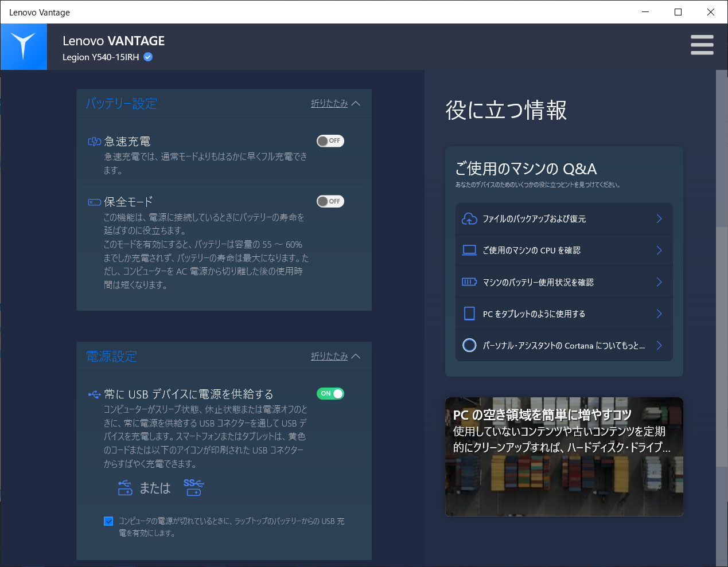Click the cloud backup icon in Q&A

coord(469,219)
